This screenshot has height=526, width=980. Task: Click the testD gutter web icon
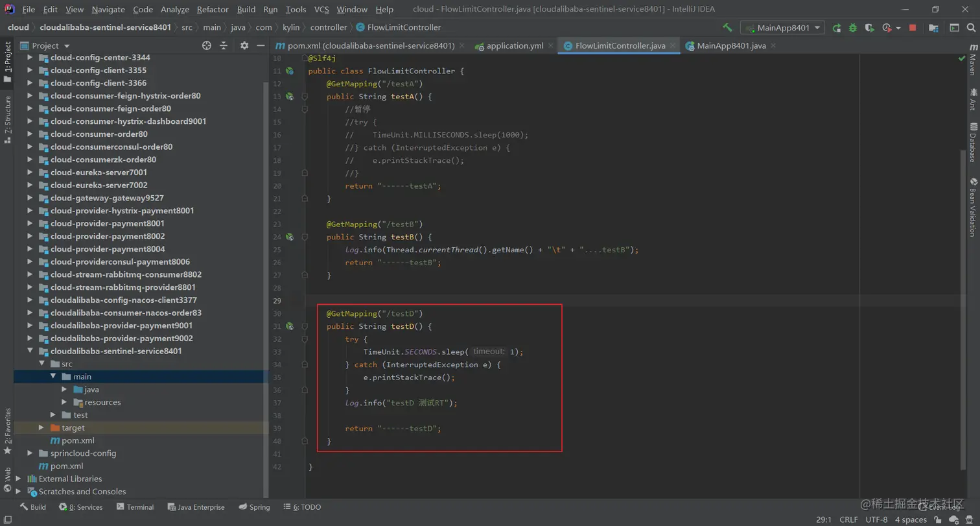(x=290, y=326)
